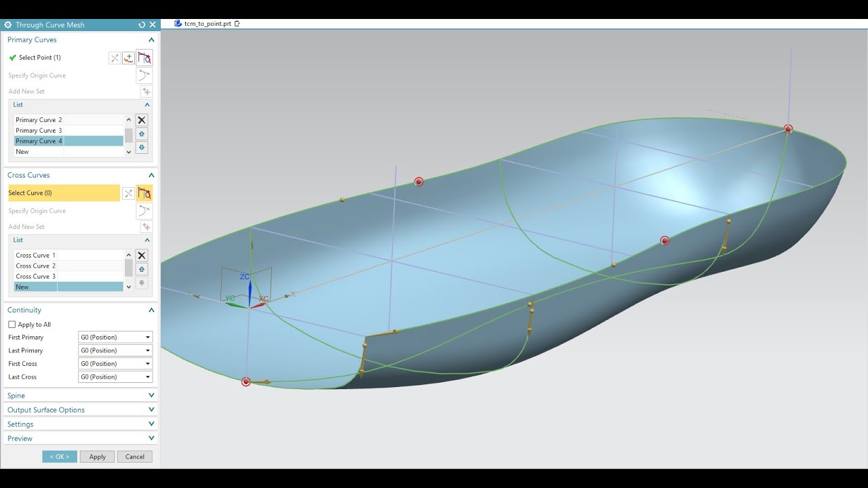Screen dimensions: 868x488
Task: Enable the Apply to All checkbox
Action: coord(12,325)
